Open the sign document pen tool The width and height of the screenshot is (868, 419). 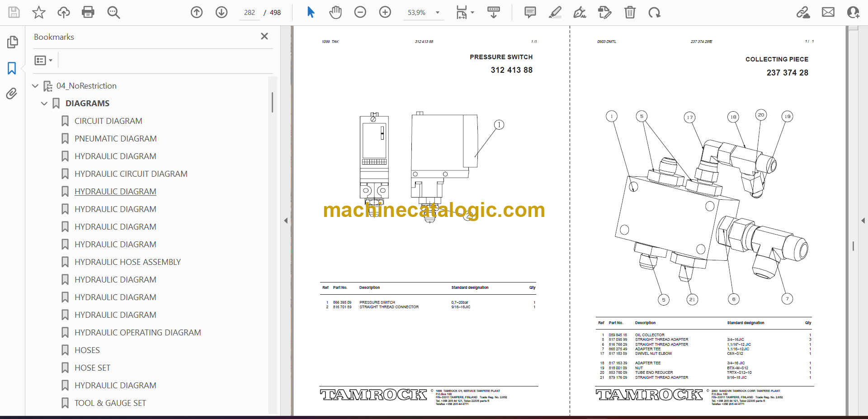point(580,12)
